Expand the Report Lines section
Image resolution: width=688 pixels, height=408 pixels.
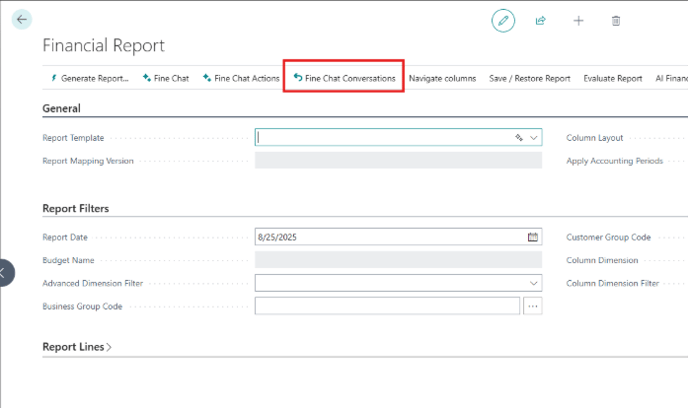click(x=77, y=347)
